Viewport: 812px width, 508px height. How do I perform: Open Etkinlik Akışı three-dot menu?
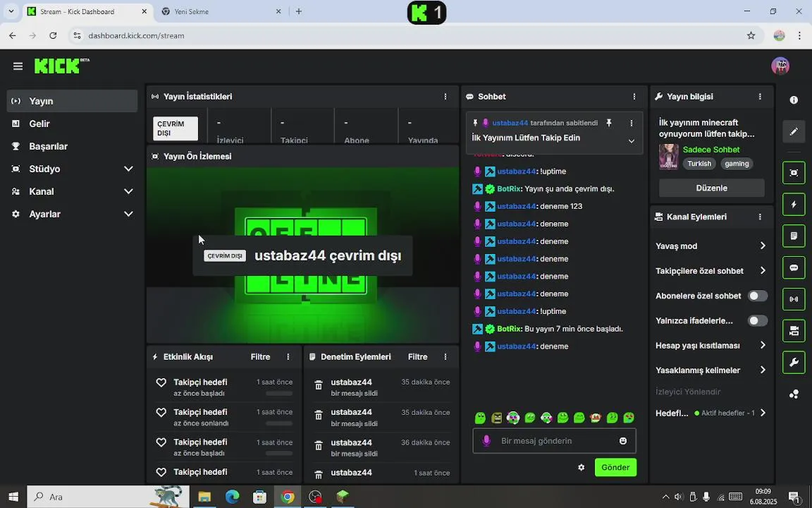pos(288,356)
